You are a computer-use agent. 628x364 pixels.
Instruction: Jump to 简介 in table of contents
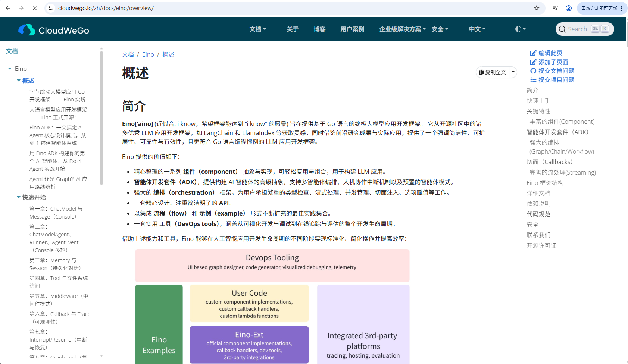coord(532,90)
